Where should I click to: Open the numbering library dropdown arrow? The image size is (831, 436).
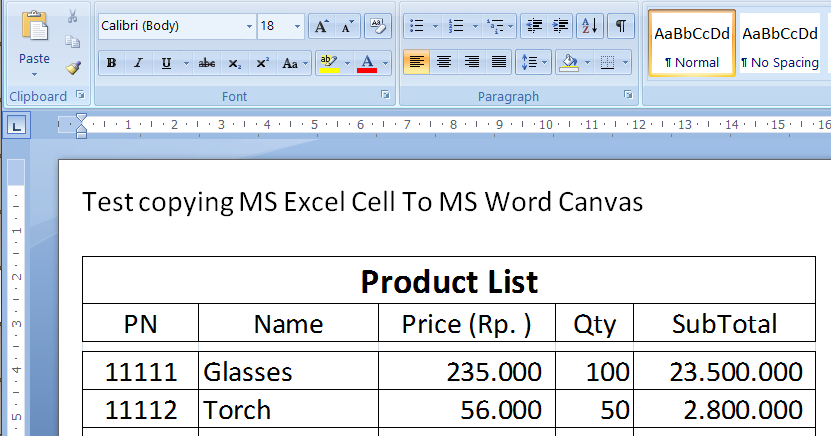point(475,26)
